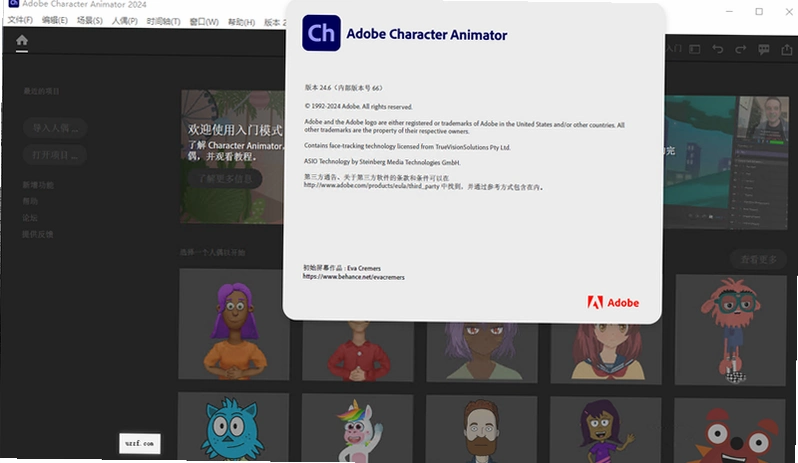Click the welcome starter mode banner image
The width and height of the screenshot is (798, 463).
(x=233, y=157)
